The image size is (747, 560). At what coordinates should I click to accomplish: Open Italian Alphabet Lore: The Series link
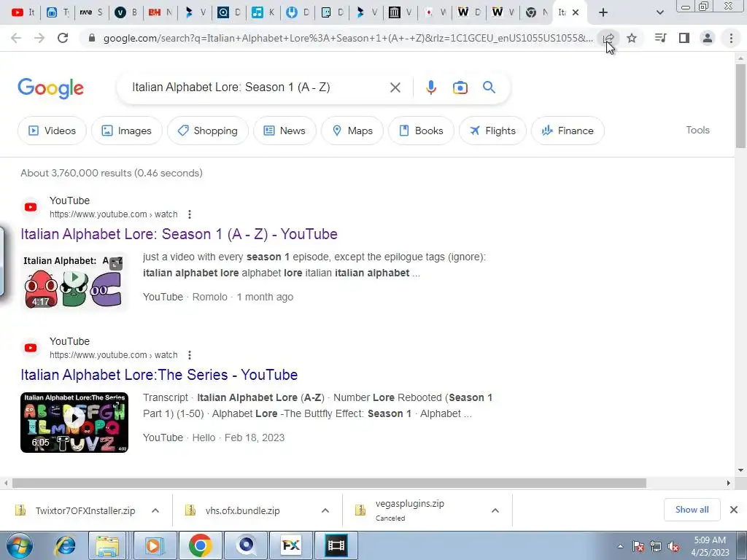[159, 375]
